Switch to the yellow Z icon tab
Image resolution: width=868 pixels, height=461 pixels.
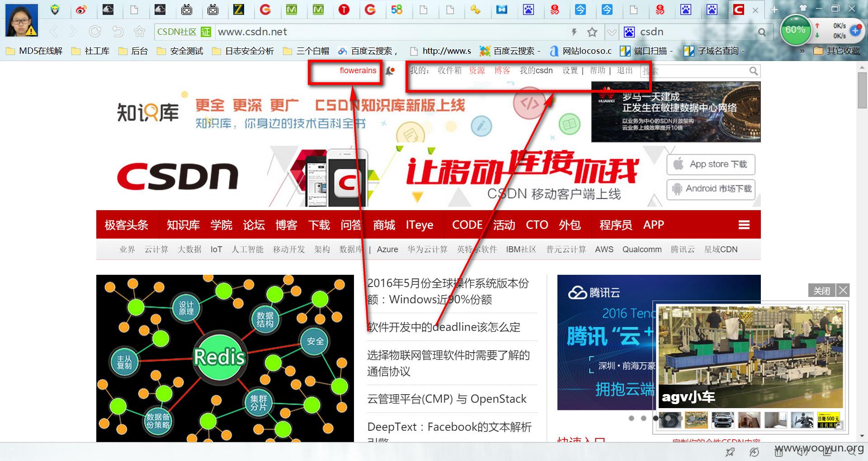click(238, 9)
